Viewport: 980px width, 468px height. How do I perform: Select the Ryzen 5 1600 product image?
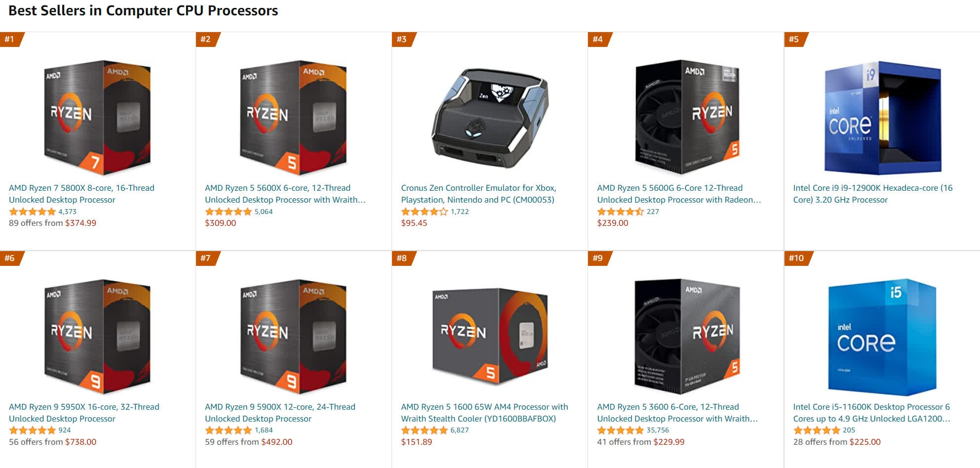(x=490, y=337)
